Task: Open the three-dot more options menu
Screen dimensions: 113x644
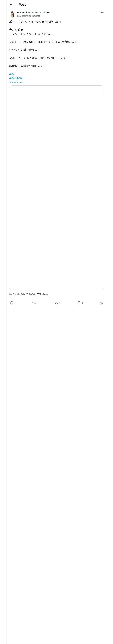Action: (102, 13)
